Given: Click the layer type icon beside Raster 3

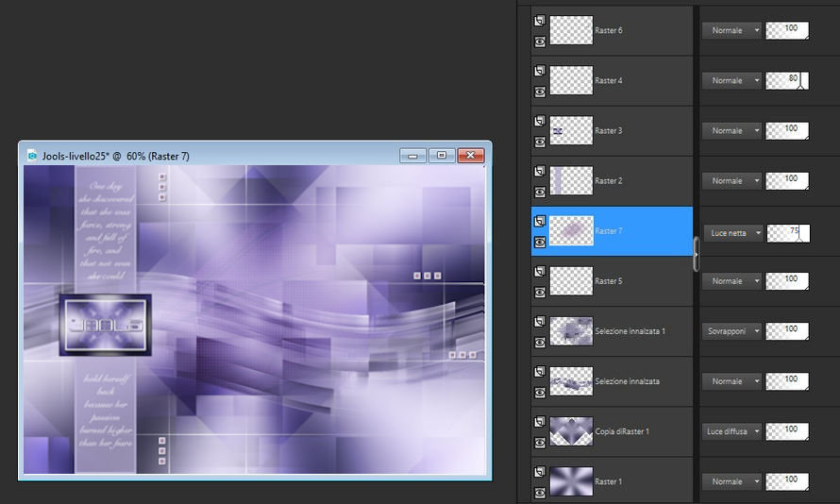Looking at the screenshot, I should (x=540, y=120).
